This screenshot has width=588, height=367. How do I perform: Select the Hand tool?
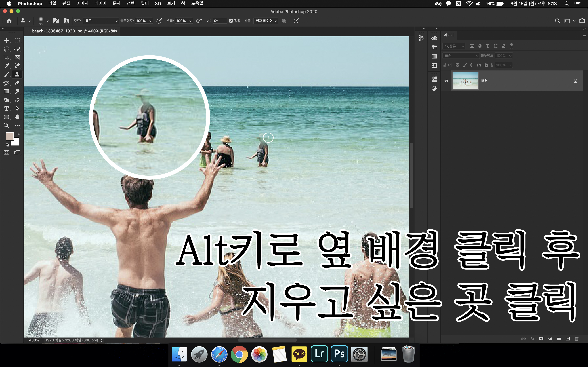pyautogui.click(x=17, y=117)
